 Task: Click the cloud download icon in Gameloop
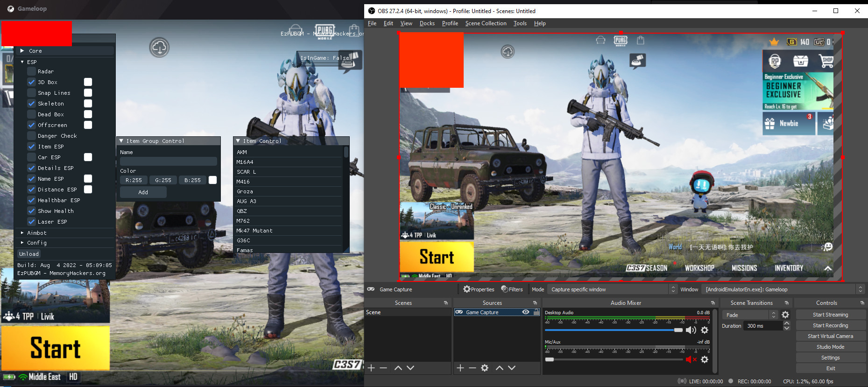click(159, 47)
